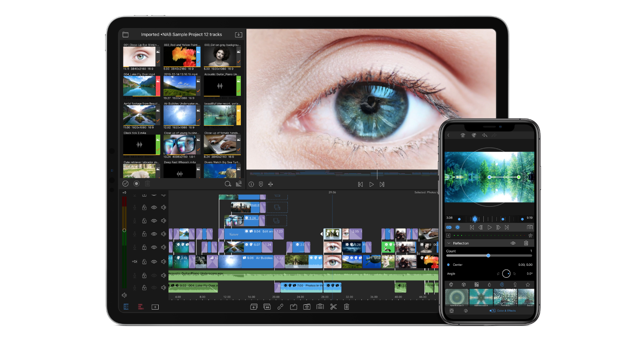Open the clip info icon below the preview
This screenshot has height=337, width=644.
(x=251, y=184)
